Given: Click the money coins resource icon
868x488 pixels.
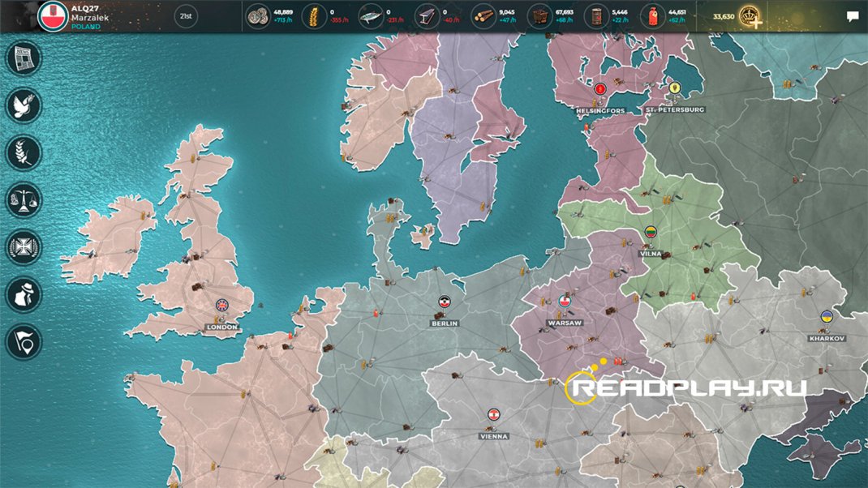Looking at the screenshot, I should tap(258, 16).
